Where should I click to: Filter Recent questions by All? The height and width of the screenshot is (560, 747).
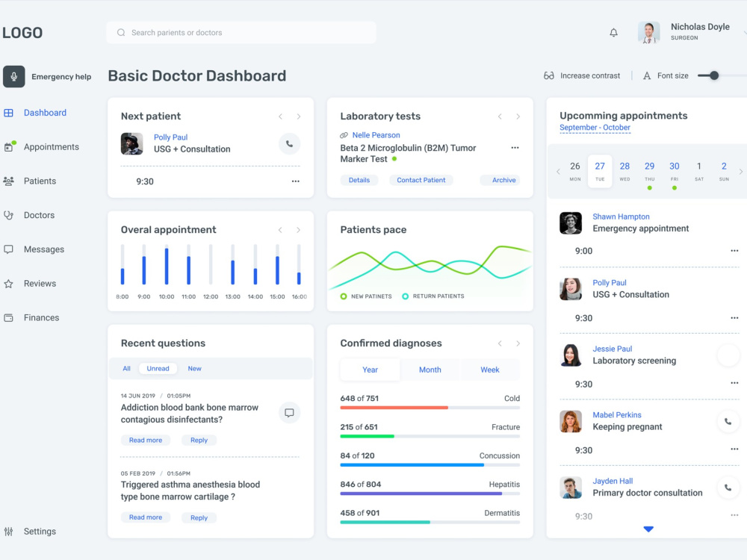pyautogui.click(x=126, y=369)
